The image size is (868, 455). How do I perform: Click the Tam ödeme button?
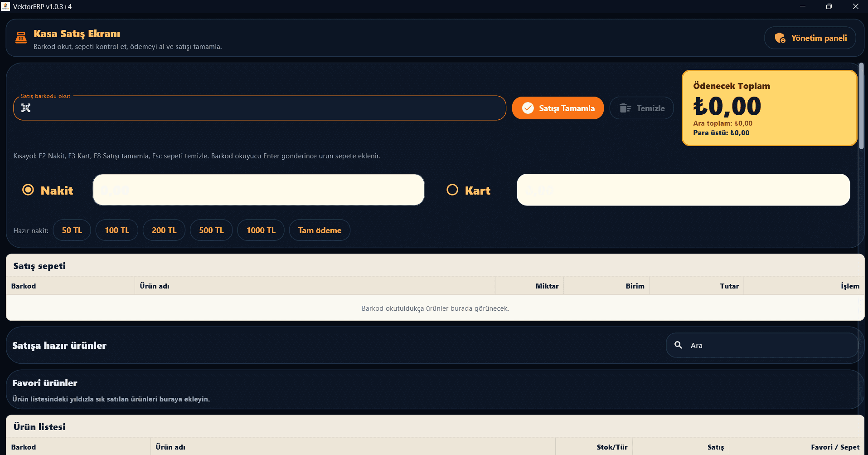coord(320,230)
